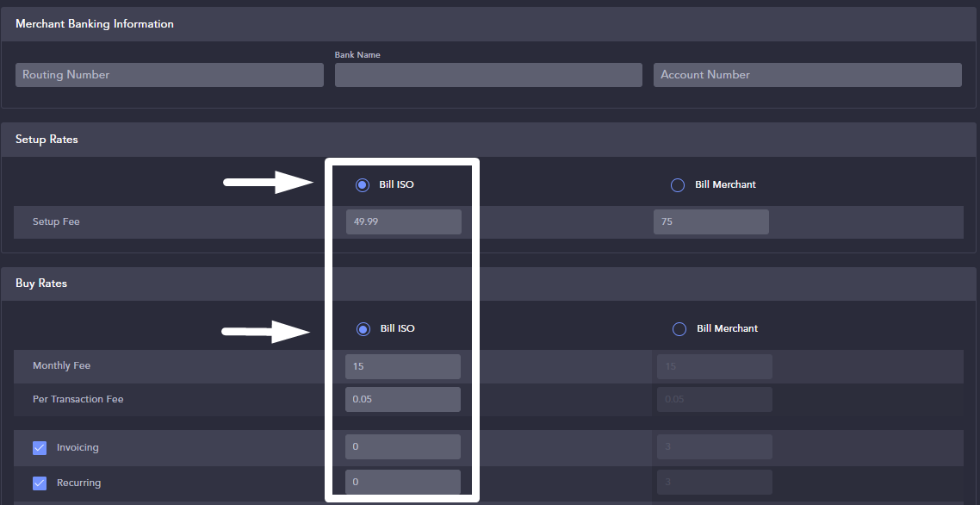Uncheck the Recurring checkbox

tap(40, 483)
